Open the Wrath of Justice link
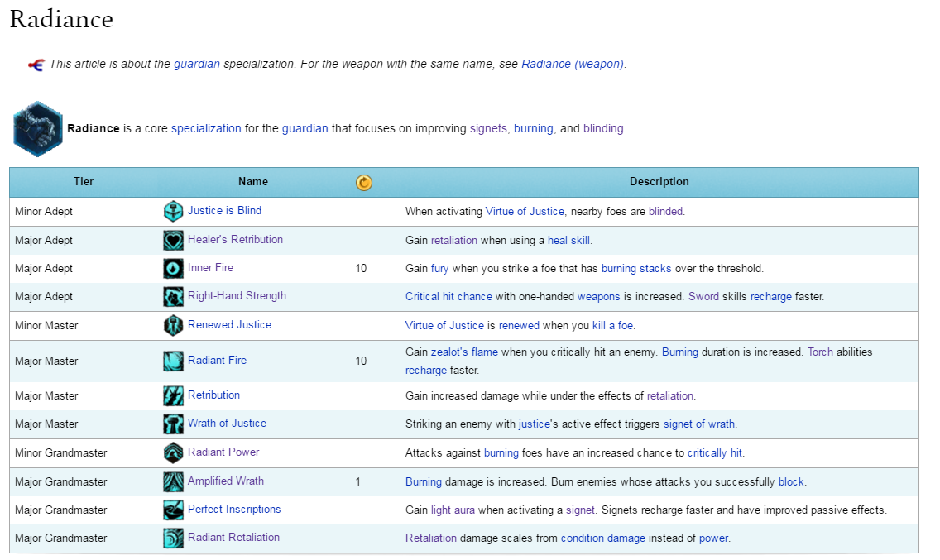The width and height of the screenshot is (940, 560). pos(228,423)
